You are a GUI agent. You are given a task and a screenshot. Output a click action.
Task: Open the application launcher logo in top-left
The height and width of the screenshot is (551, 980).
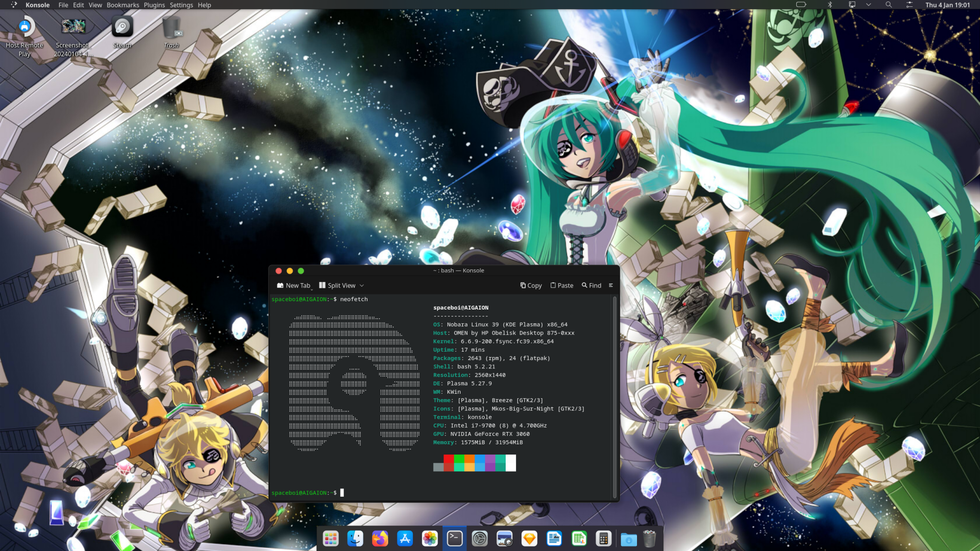(14, 5)
